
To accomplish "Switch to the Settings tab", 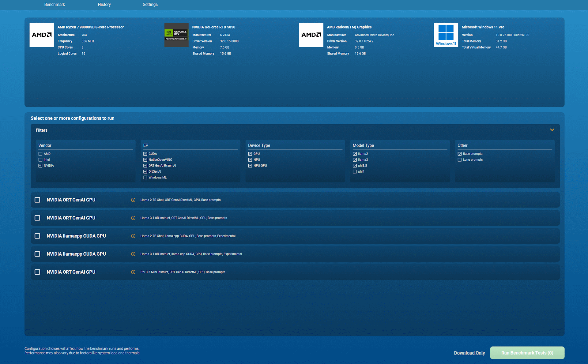I will (150, 5).
